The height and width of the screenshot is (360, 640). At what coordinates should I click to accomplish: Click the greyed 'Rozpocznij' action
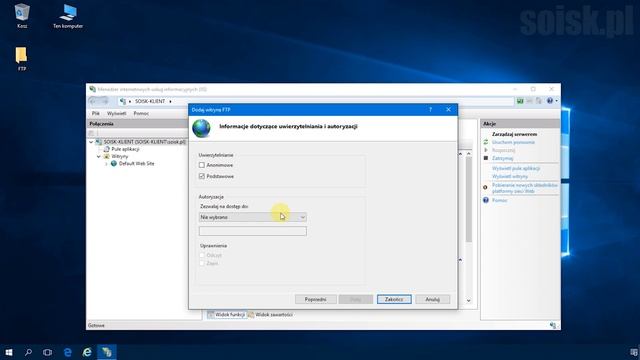[x=503, y=150]
